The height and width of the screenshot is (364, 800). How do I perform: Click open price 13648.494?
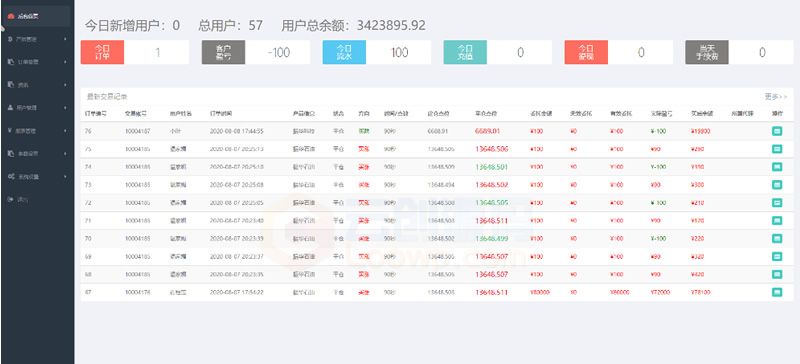pyautogui.click(x=441, y=185)
